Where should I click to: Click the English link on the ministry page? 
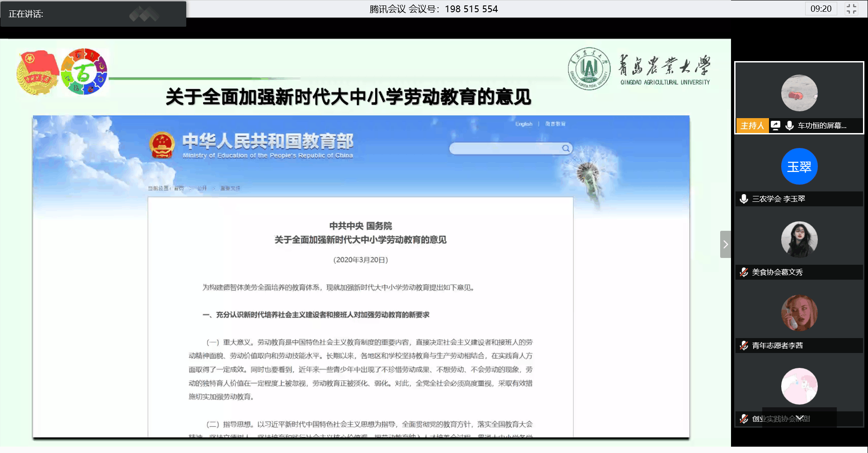[x=524, y=124]
